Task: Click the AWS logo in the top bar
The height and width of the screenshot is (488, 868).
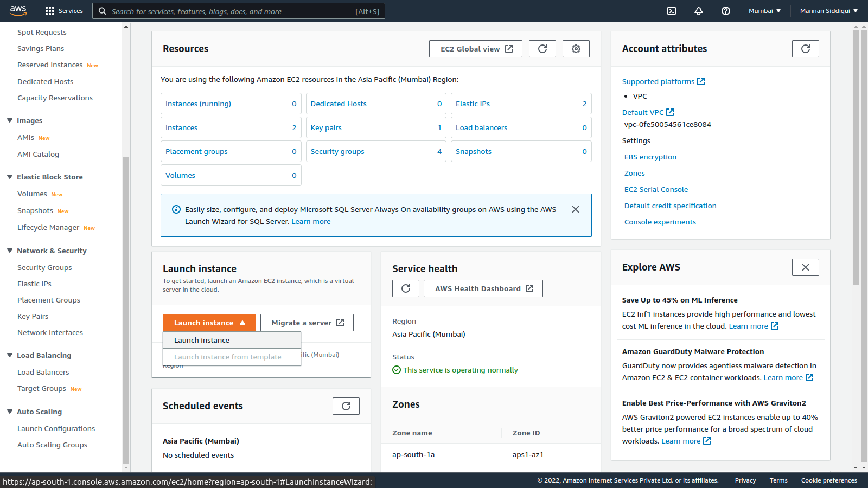Action: 18,10
